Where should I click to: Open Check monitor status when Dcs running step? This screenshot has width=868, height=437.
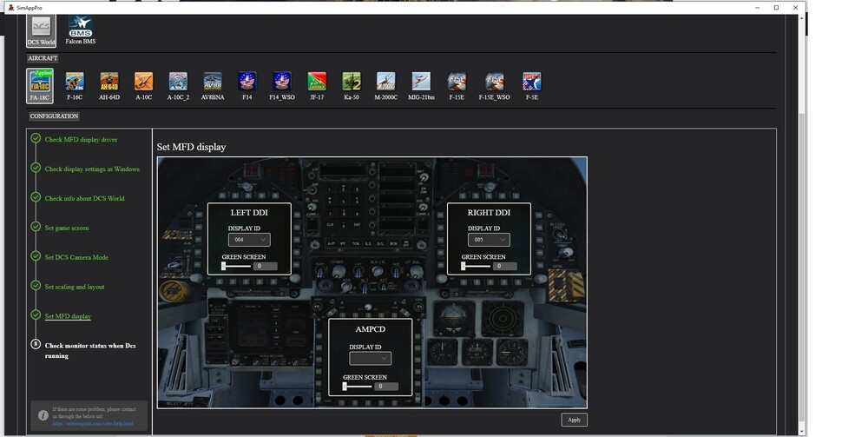[89, 351]
